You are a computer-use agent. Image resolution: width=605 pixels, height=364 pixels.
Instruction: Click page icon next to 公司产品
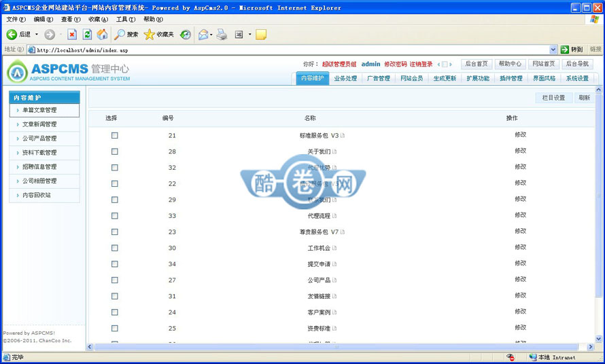coord(334,280)
